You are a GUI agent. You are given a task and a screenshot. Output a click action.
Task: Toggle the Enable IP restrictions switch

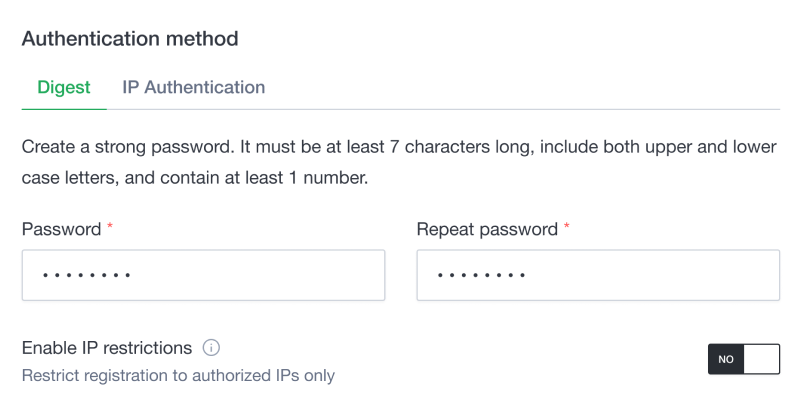click(744, 359)
